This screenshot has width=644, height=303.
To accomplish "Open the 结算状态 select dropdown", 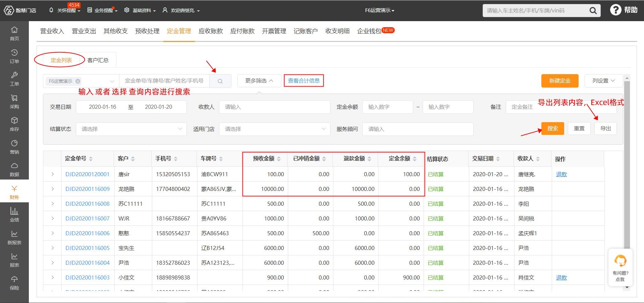I will pos(131,129).
